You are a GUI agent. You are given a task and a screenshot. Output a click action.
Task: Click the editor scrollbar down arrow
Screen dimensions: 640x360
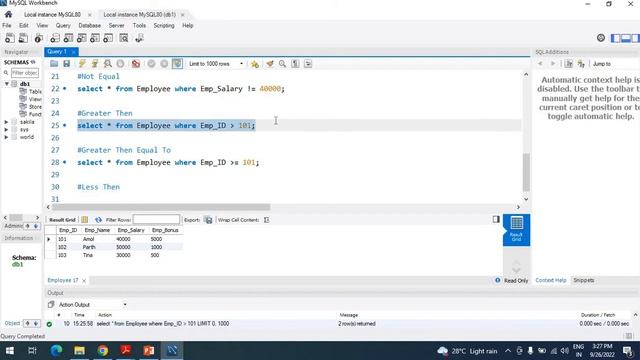pyautogui.click(x=526, y=199)
